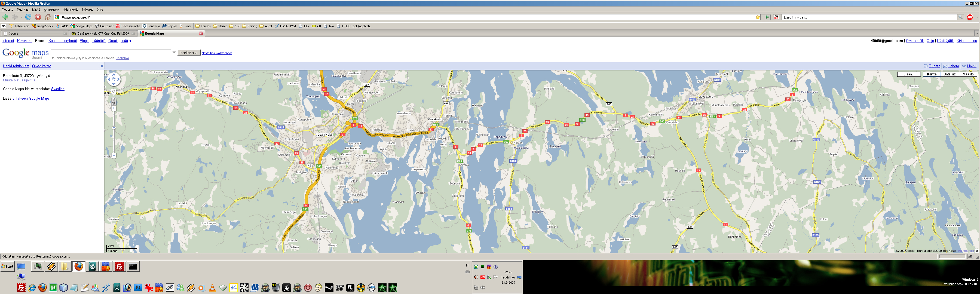
Task: Switch to the ClanBase Halo CTF tab
Action: (x=103, y=33)
